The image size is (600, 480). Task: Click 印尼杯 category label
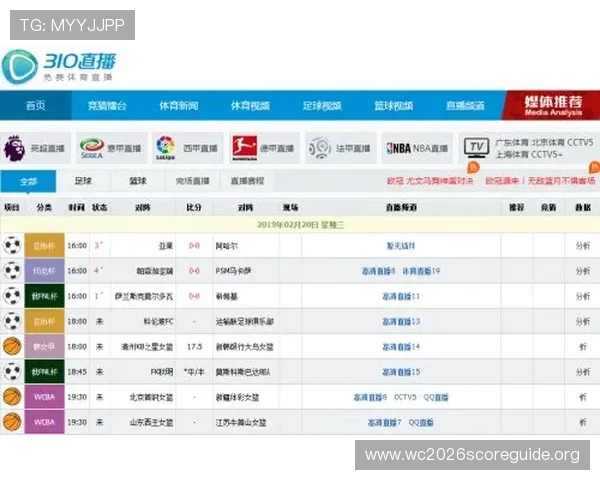coord(44,271)
